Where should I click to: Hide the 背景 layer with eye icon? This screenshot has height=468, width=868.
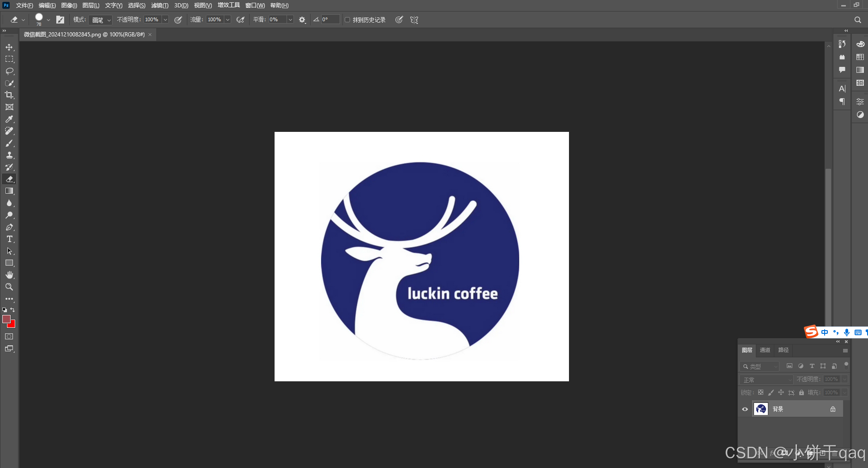(x=745, y=409)
